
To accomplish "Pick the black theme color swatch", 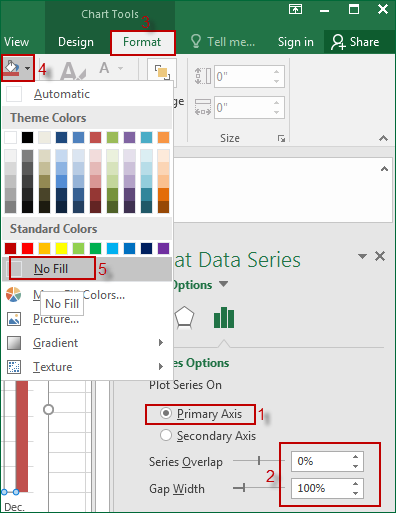I will [x=28, y=137].
